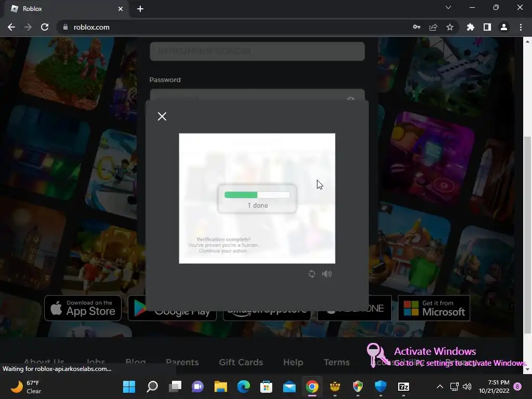532x399 pixels.
Task: Open the notification count badge
Action: coord(517,387)
